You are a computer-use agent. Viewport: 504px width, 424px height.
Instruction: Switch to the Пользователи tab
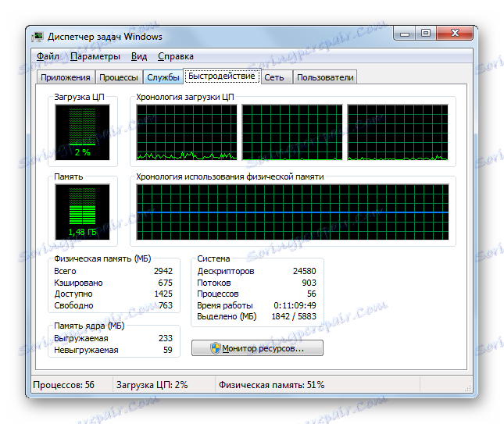point(325,77)
